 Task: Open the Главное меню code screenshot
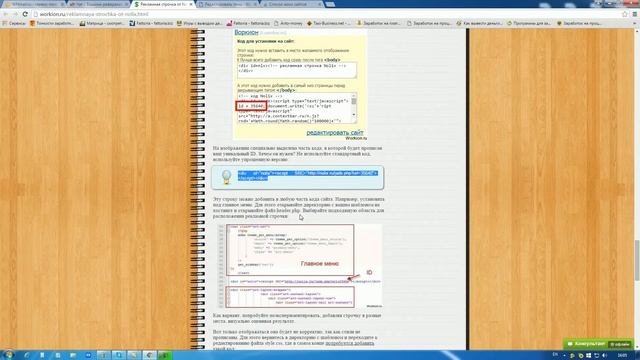tap(300, 266)
